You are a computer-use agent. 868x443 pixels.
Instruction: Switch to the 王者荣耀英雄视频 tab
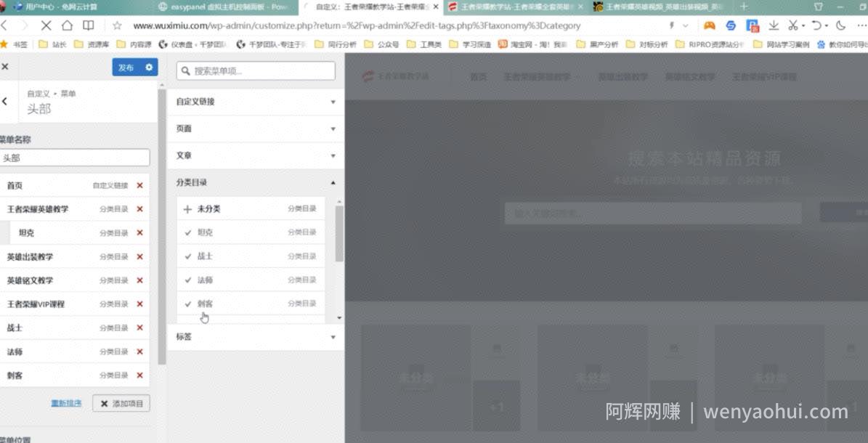[x=659, y=7]
